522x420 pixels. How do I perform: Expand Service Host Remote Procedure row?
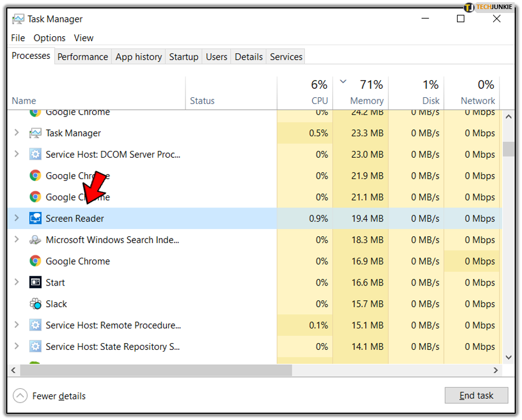point(16,325)
